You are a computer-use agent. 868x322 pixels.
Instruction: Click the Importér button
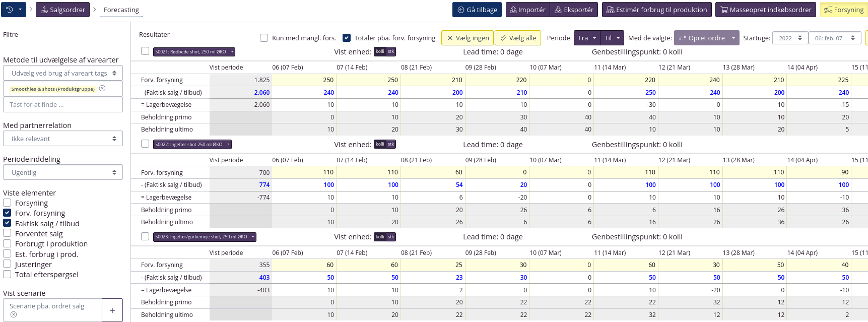point(527,10)
